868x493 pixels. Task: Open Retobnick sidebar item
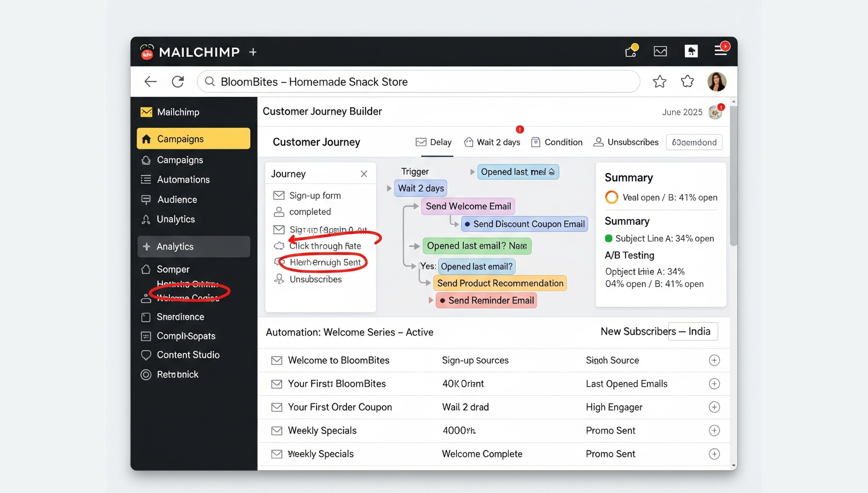click(177, 374)
